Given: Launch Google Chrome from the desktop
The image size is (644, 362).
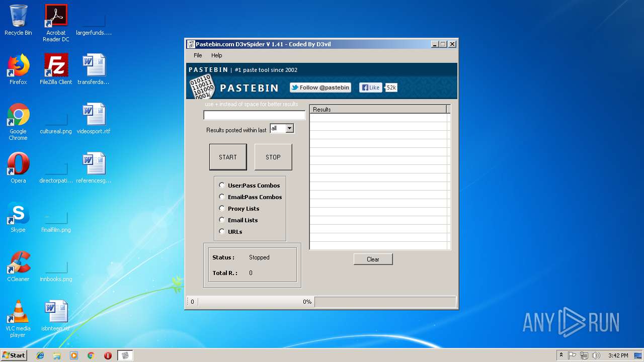Looking at the screenshot, I should coord(18,122).
